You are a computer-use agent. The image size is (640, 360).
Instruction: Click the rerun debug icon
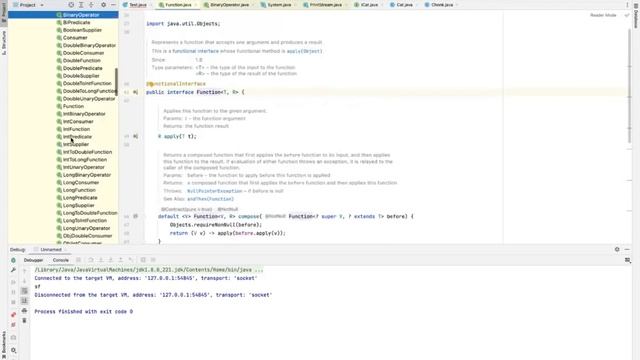pos(13,260)
